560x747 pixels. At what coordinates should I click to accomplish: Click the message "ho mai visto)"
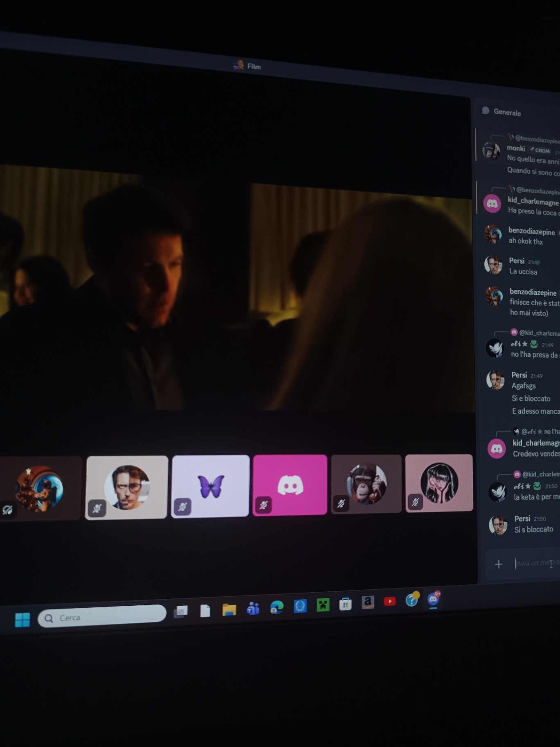tap(529, 313)
